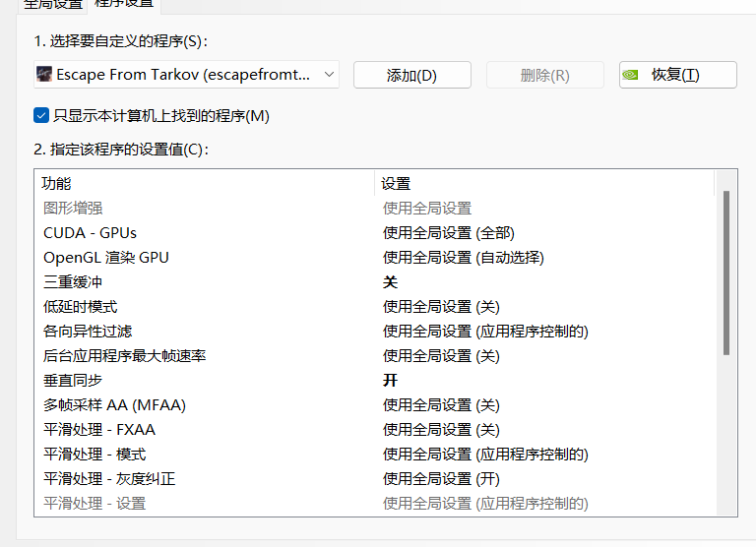Open 三重缓冲 setting value 关
This screenshot has width=756, height=547.
[390, 282]
